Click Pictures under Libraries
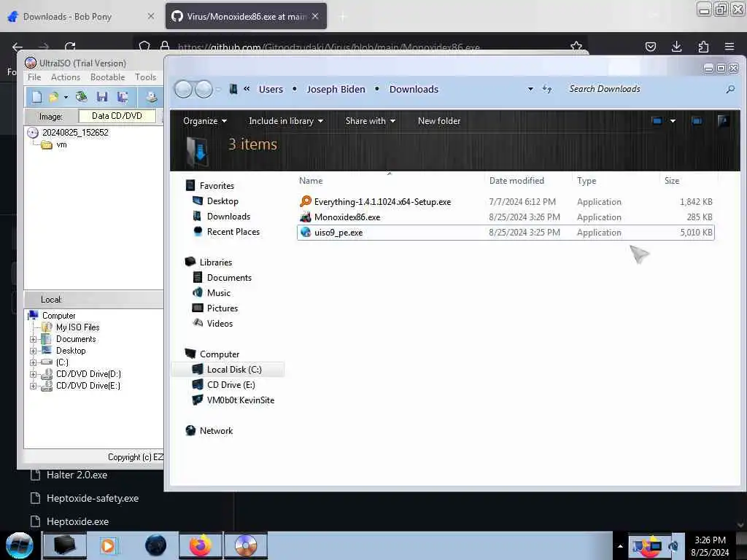Screen dimensions: 747x560 click(222, 308)
